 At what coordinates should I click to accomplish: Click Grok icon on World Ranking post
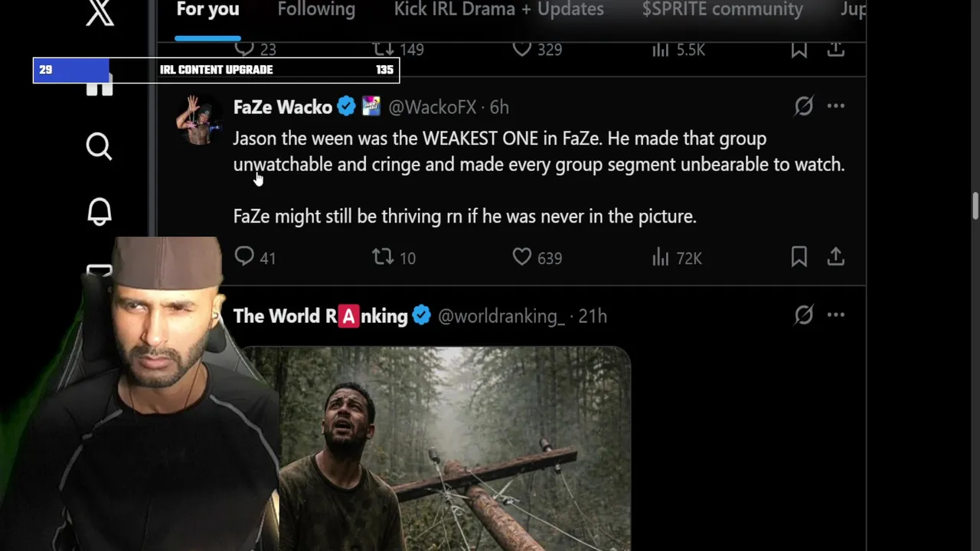803,315
